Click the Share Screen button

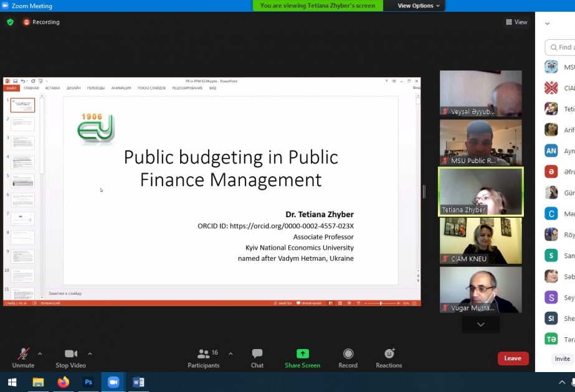(303, 358)
